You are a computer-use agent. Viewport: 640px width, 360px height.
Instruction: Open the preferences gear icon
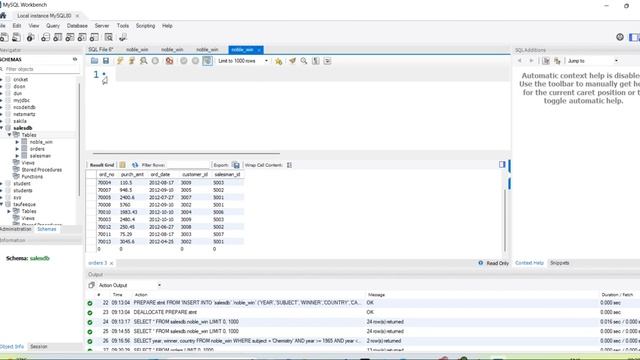coord(620,37)
